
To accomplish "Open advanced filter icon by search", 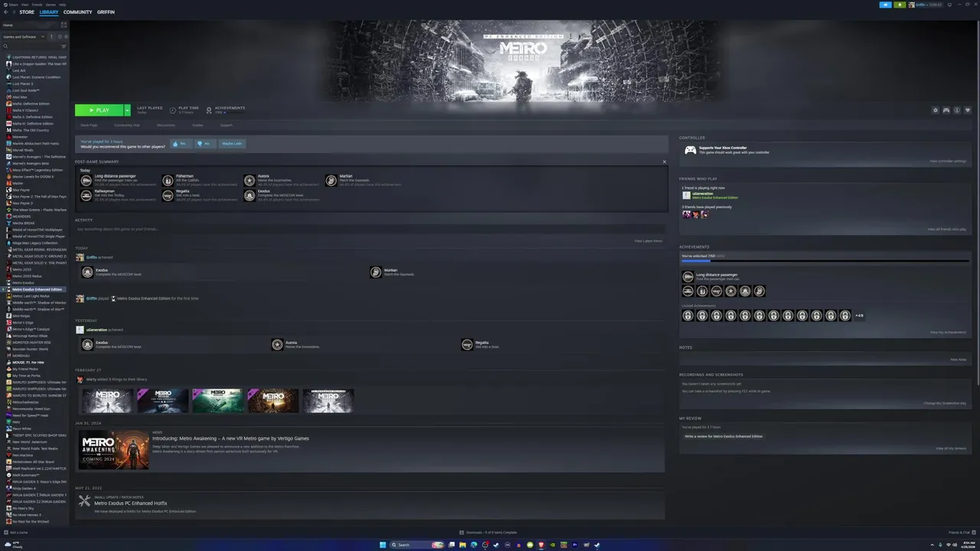I will click(64, 46).
